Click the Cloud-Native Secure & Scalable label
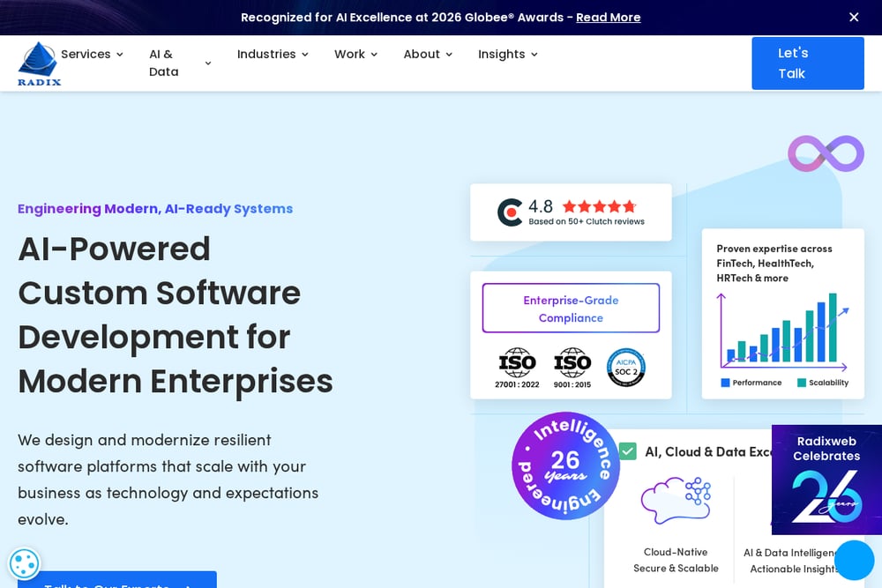The width and height of the screenshot is (882, 588). click(x=676, y=560)
